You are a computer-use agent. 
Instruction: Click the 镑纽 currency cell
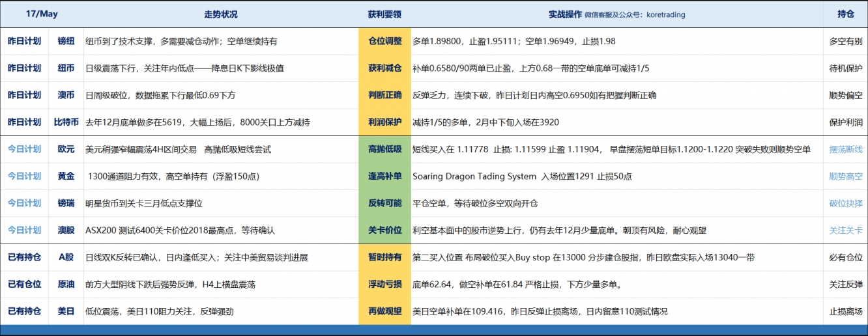66,41
